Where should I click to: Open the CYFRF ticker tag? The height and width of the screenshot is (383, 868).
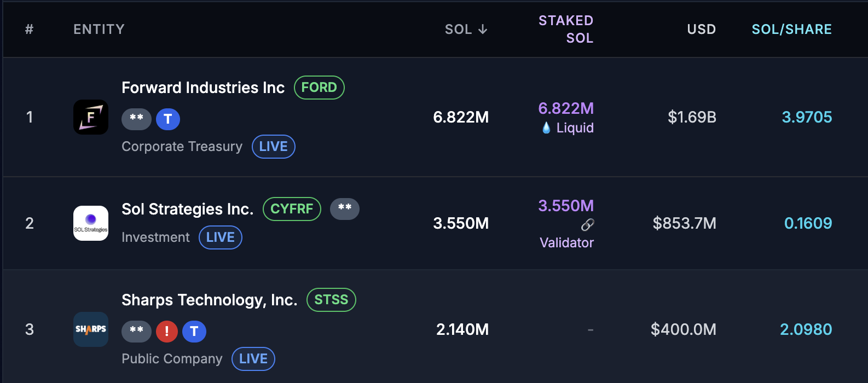coord(292,209)
